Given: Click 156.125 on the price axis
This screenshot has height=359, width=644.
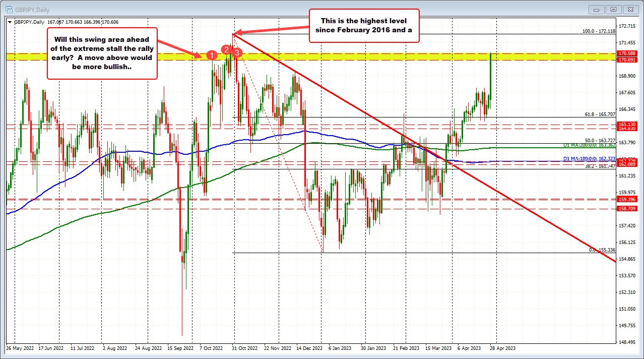Looking at the screenshot, I should [627, 242].
